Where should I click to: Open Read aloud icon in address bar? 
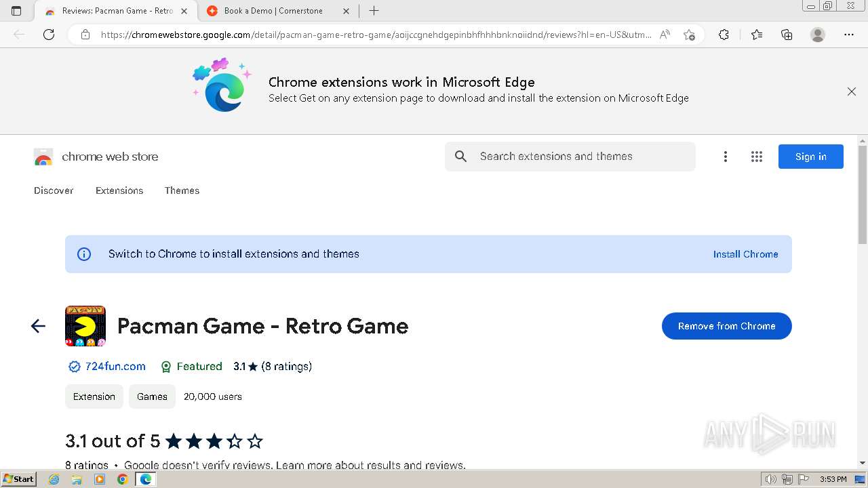(x=665, y=35)
